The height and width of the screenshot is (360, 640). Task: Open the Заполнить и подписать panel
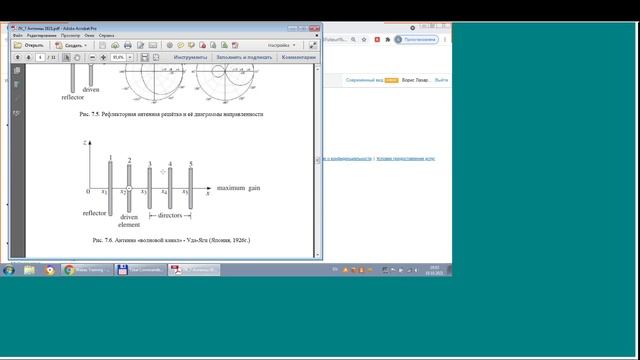pyautogui.click(x=244, y=58)
